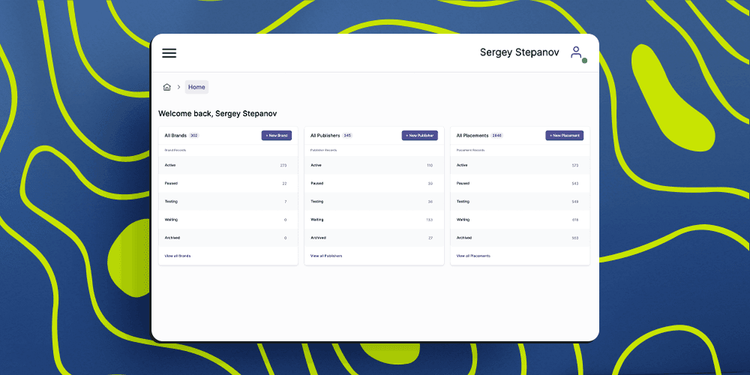Click the Brand Records subheading
Viewport: 750px width, 375px height.
[x=176, y=150]
